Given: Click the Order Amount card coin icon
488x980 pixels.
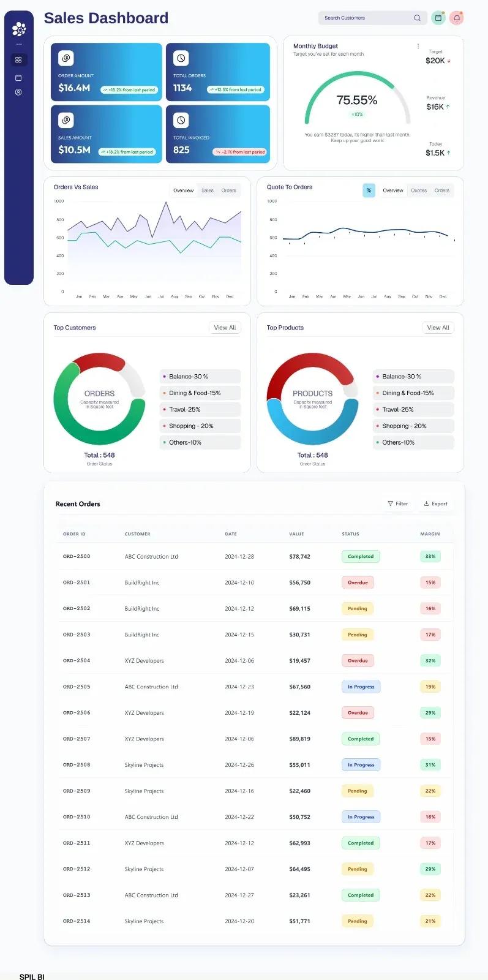Looking at the screenshot, I should coord(66,58).
